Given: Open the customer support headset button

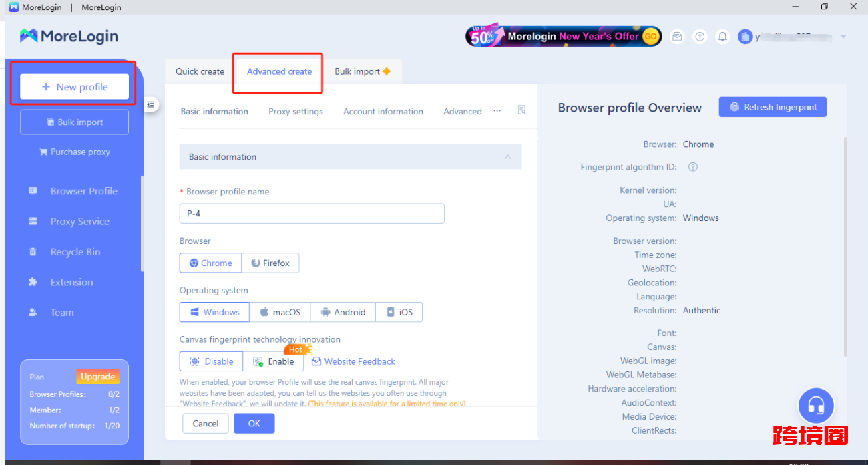Looking at the screenshot, I should click(817, 406).
